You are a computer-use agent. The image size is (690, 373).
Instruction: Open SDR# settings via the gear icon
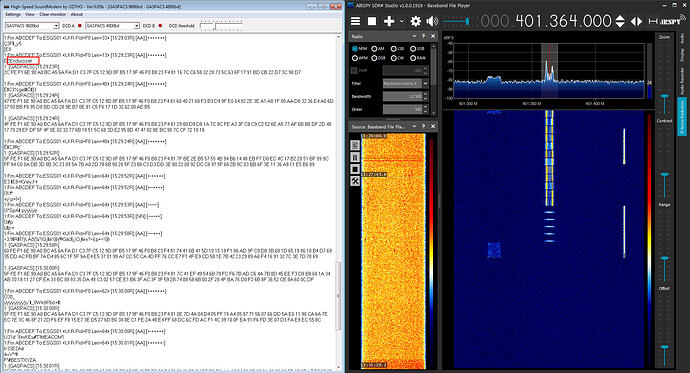click(415, 21)
